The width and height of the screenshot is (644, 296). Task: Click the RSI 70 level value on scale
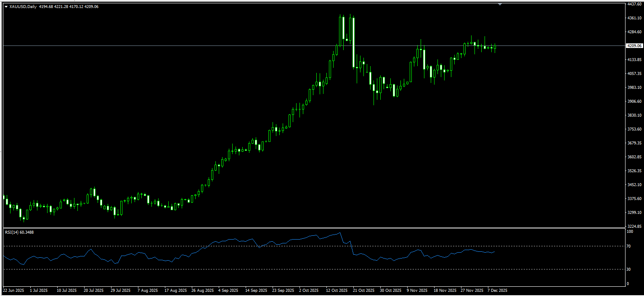point(630,246)
